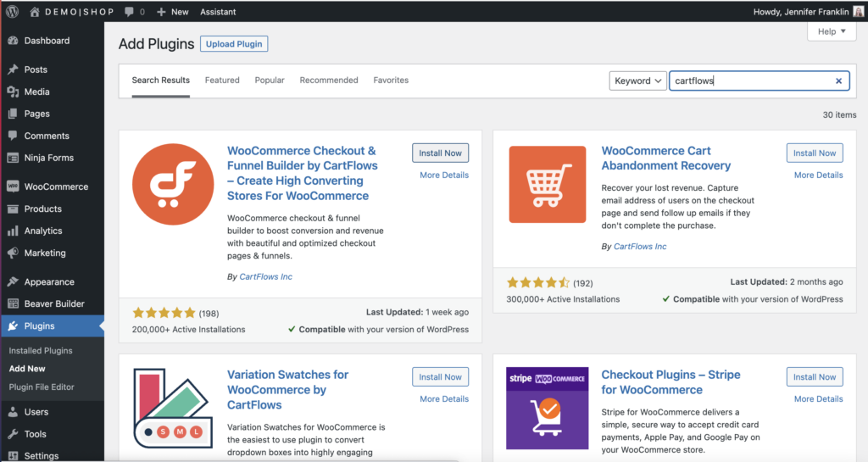
Task: Install Variation Swatches for WooCommerce plugin
Action: 440,376
